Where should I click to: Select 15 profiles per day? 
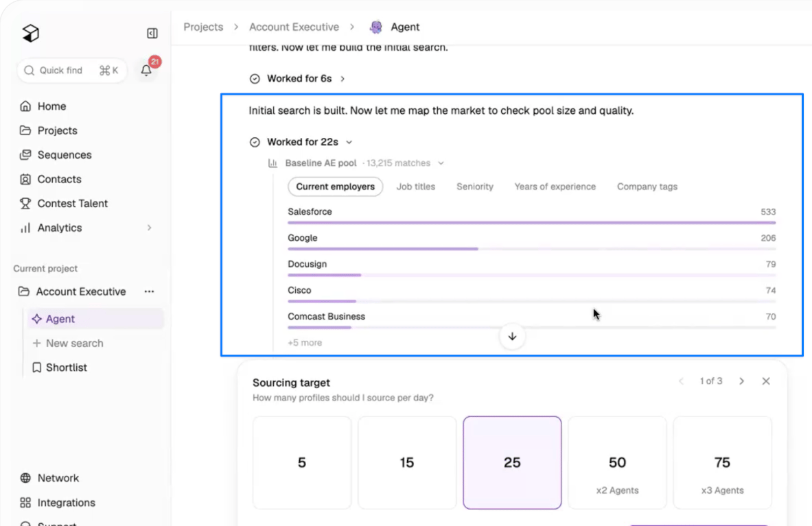(x=407, y=462)
